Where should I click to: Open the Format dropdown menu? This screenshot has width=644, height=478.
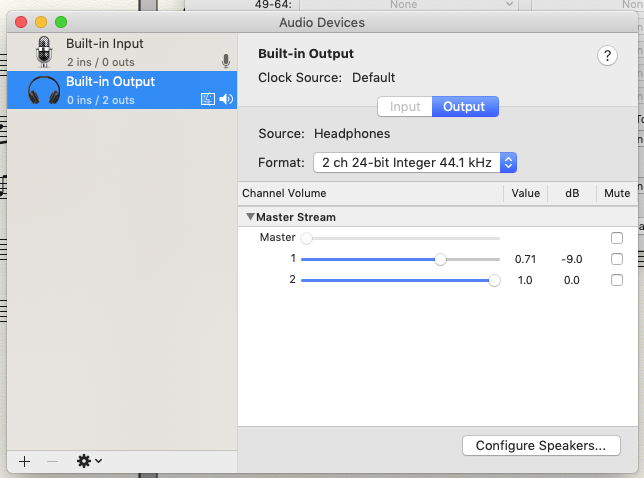414,162
